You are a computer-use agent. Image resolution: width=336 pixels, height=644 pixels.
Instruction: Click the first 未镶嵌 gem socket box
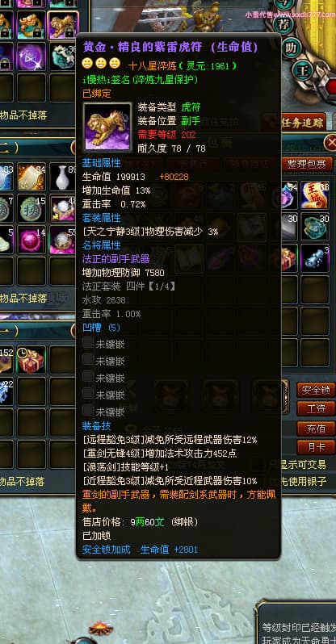coord(87,342)
